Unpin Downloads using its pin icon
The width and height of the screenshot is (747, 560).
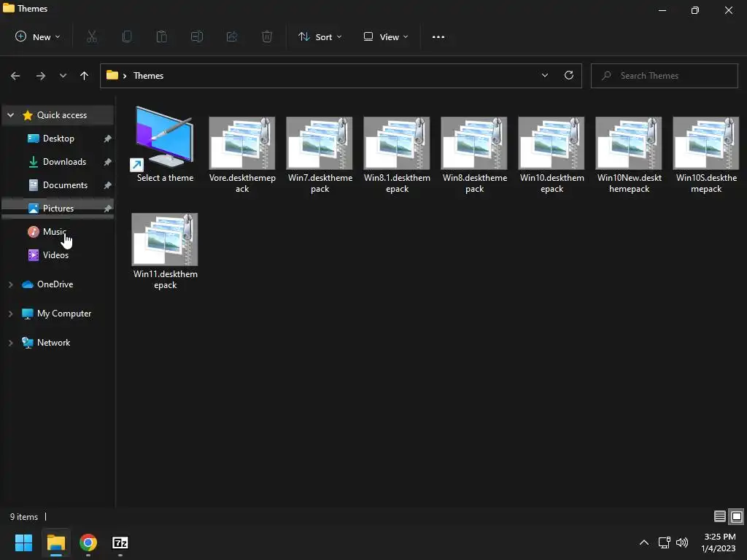[108, 161]
